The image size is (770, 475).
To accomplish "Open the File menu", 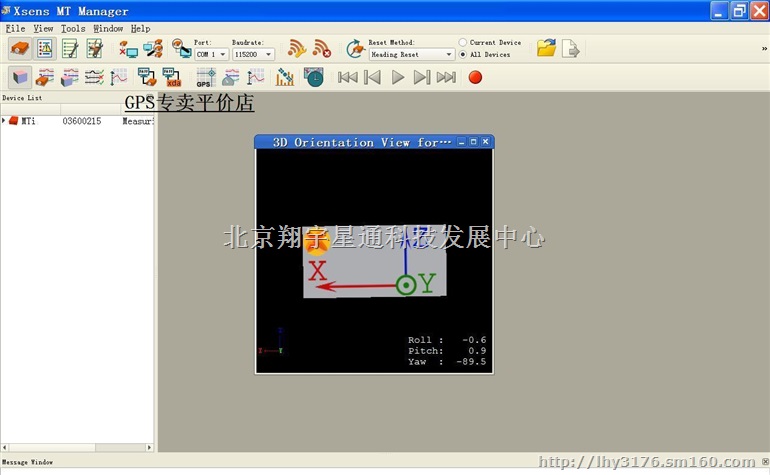I will tap(15, 28).
